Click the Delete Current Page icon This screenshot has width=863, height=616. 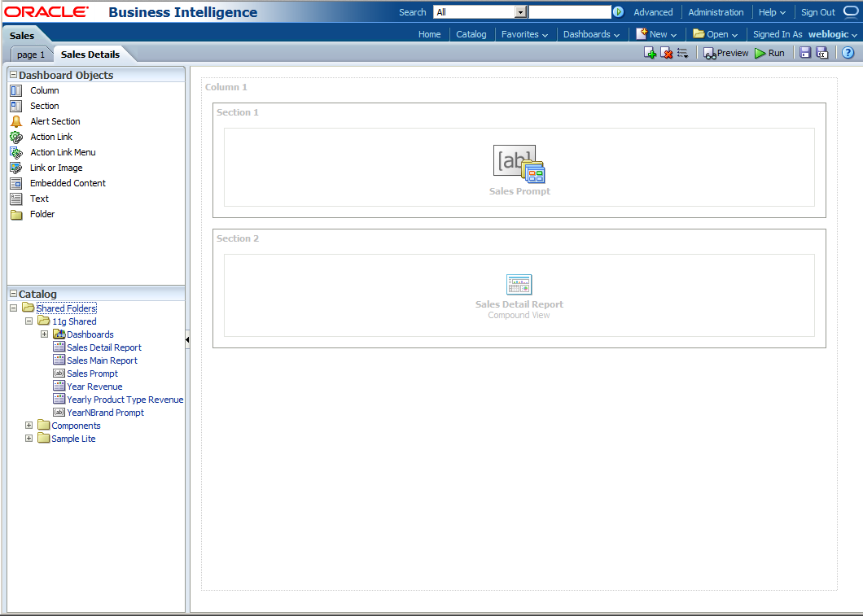tap(667, 52)
